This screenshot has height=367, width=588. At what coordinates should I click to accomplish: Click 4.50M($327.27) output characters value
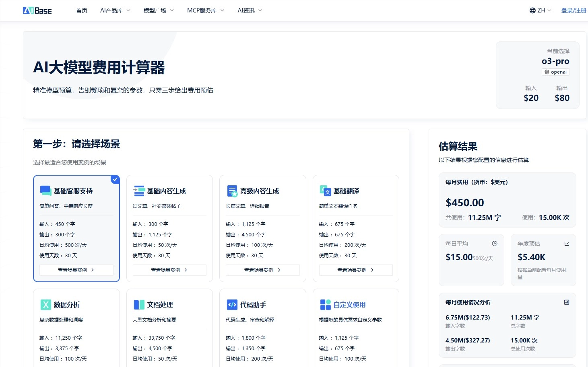tap(468, 340)
